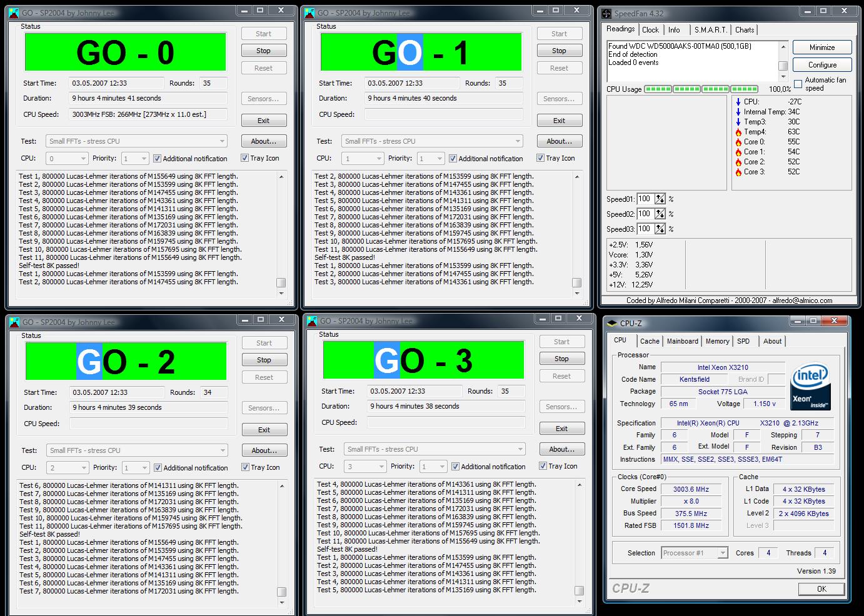This screenshot has height=616, width=864.
Task: Click OK in the CPU-Z window
Action: pos(821,589)
